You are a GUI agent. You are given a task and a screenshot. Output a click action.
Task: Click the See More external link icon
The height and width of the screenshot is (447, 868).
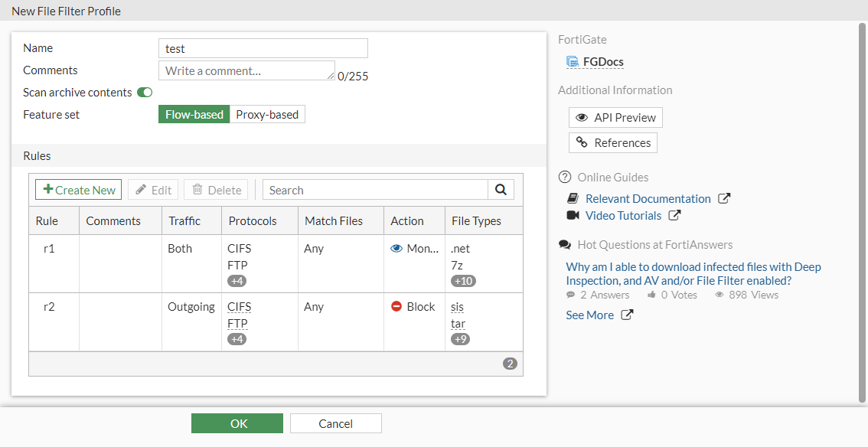(x=627, y=315)
